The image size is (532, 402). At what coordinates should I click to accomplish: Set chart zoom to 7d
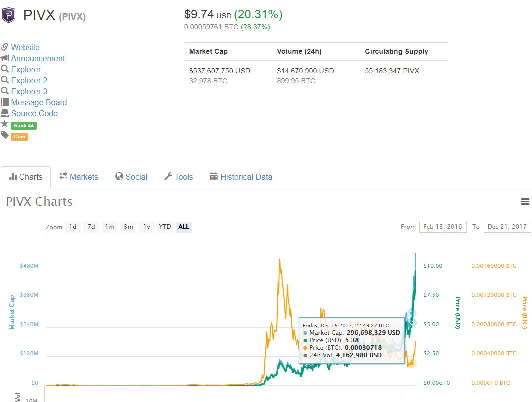pyautogui.click(x=91, y=227)
